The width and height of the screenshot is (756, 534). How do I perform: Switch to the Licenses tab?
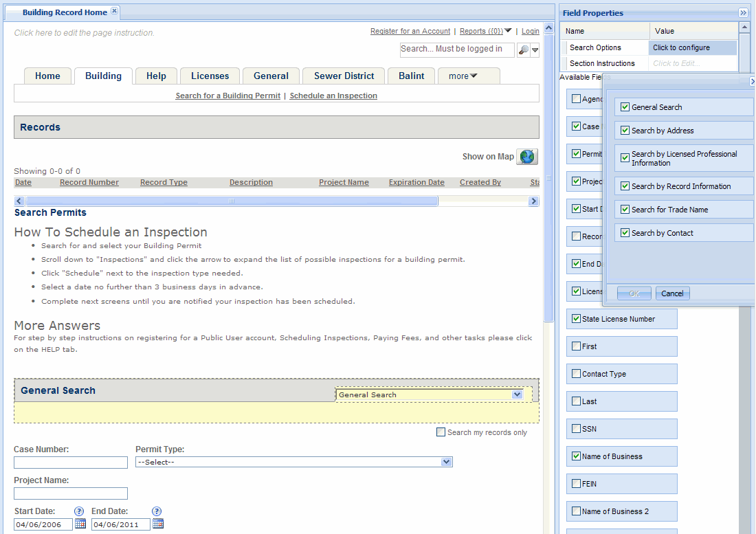(x=210, y=76)
